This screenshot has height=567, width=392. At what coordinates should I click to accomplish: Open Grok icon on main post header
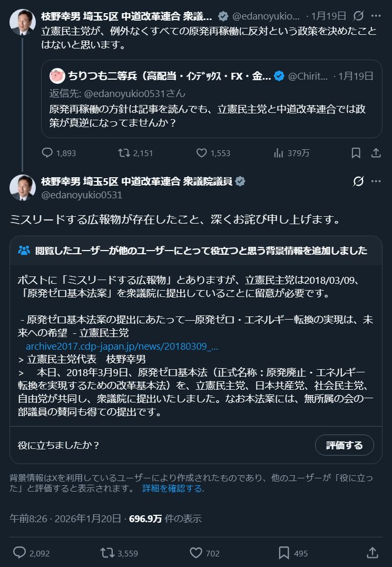358,181
